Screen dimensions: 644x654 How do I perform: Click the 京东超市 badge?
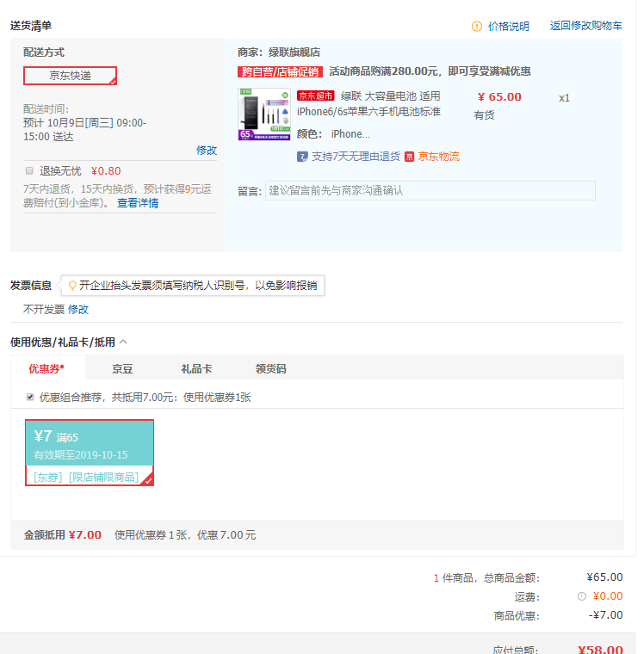316,96
